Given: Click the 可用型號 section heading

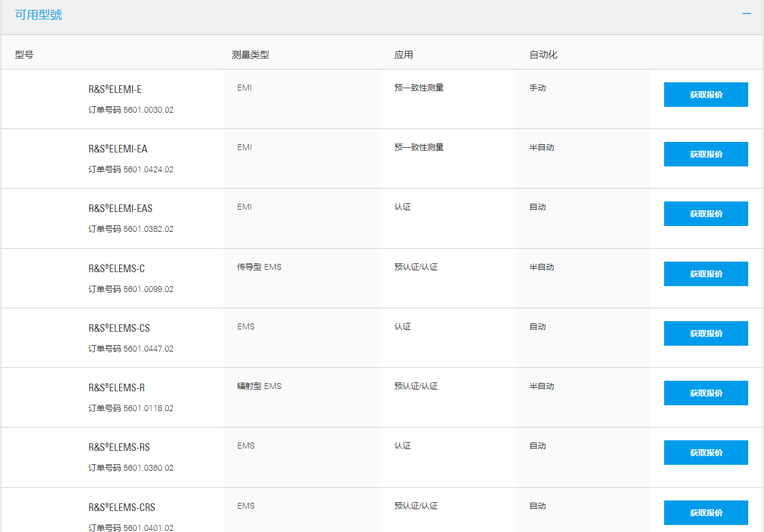Looking at the screenshot, I should pos(39,15).
